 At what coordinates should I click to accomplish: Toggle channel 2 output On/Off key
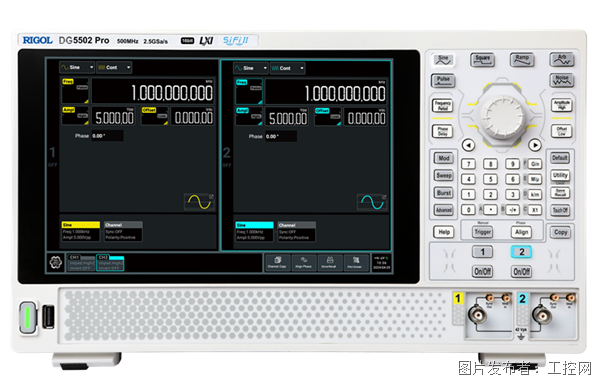pos(521,271)
